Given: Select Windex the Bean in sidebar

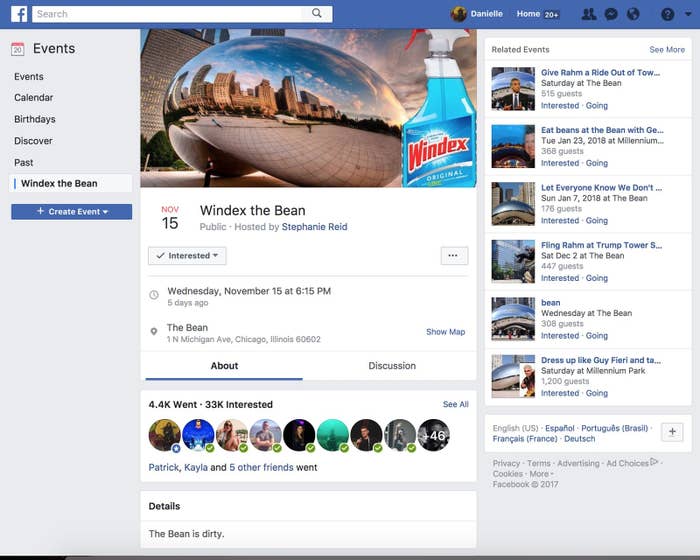Looking at the screenshot, I should pos(71,184).
